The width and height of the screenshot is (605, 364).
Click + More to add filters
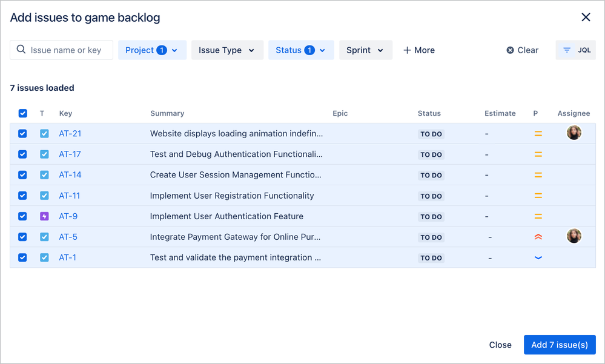(x=419, y=50)
